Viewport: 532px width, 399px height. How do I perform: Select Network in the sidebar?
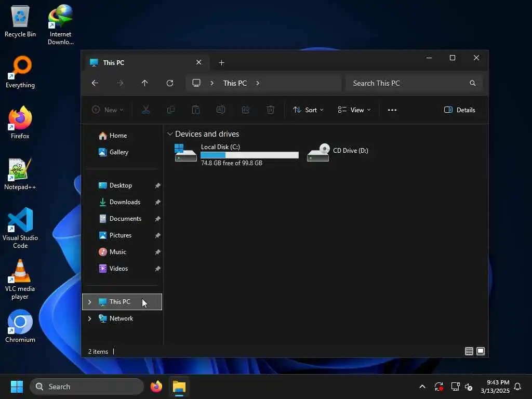tap(122, 318)
